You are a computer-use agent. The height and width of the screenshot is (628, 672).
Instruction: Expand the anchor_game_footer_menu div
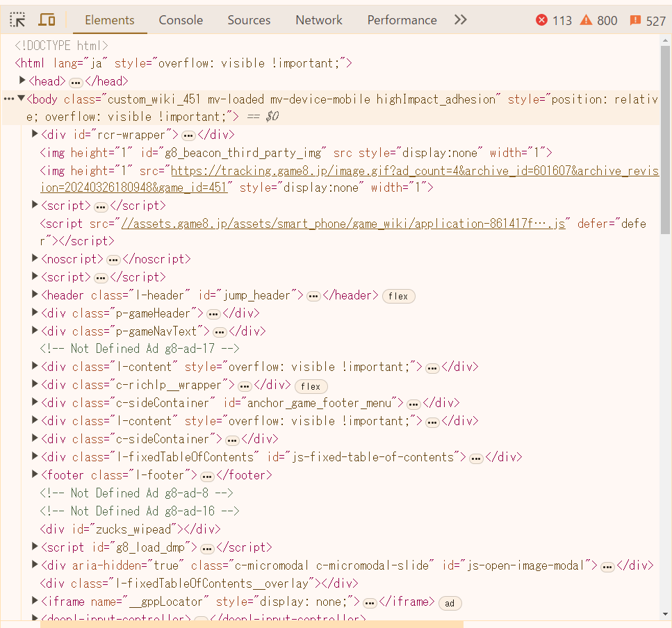click(35, 402)
